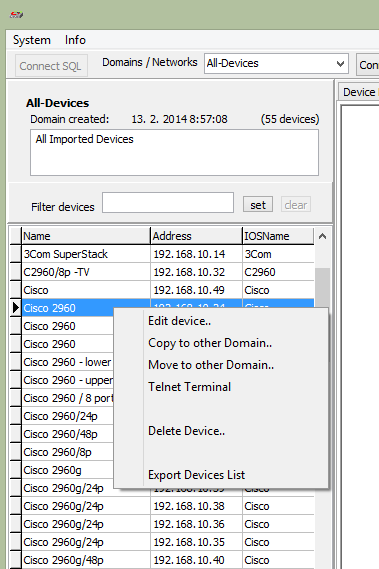Select the Cisco 2960/48p row
Image resolution: width=379 pixels, height=569 pixels.
pos(68,434)
